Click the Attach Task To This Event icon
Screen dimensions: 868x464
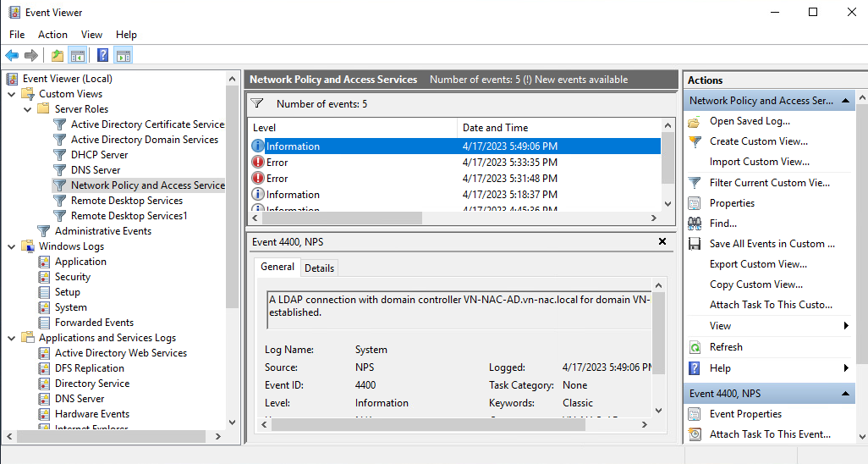pyautogui.click(x=695, y=434)
